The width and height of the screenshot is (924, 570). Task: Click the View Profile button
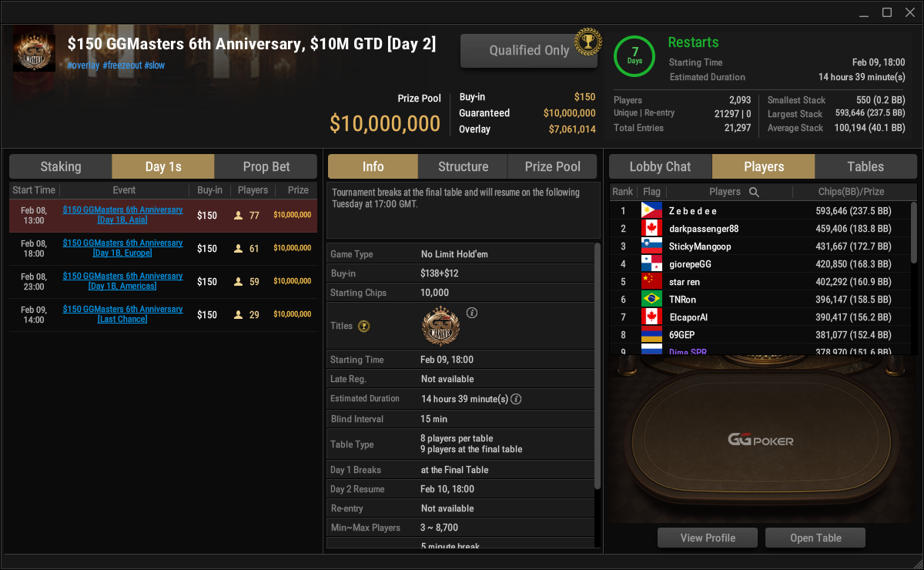(708, 538)
